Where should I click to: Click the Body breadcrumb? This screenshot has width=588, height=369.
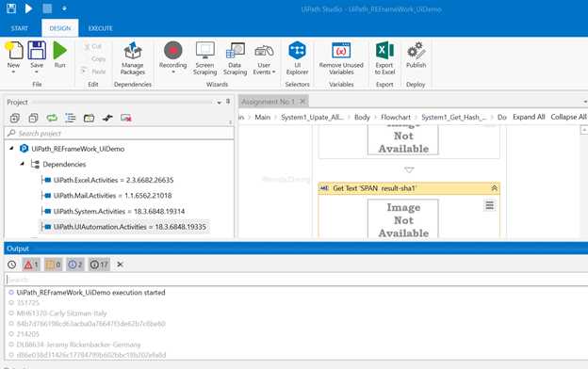click(362, 118)
